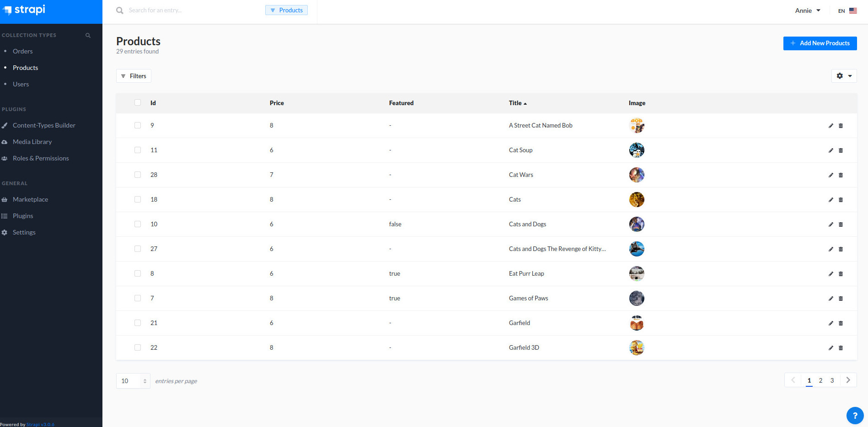Image resolution: width=868 pixels, height=427 pixels.
Task: Edit the Eat Purr Leap entry
Action: click(x=831, y=274)
